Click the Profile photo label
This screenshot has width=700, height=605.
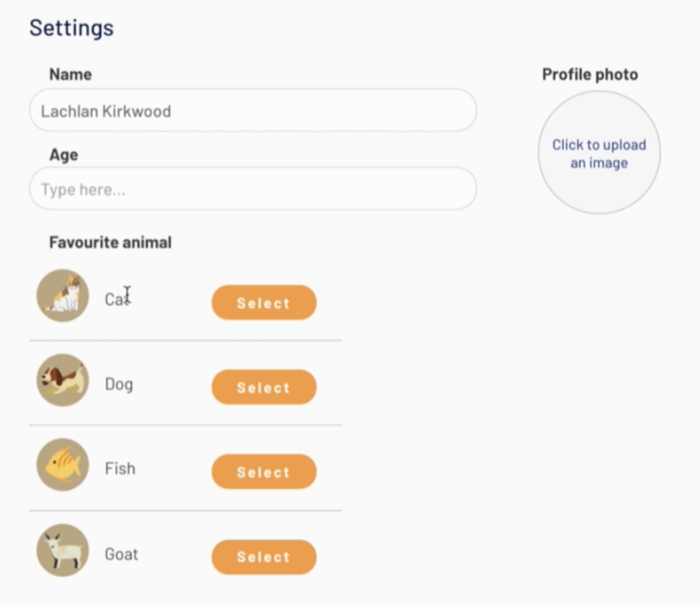click(590, 74)
